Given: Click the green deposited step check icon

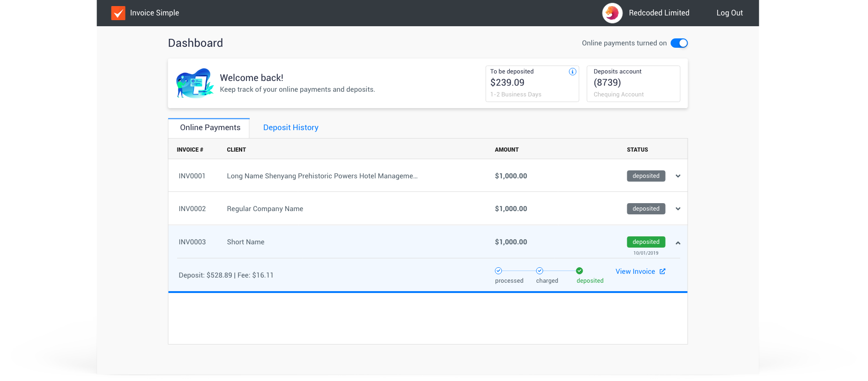Looking at the screenshot, I should pos(579,271).
